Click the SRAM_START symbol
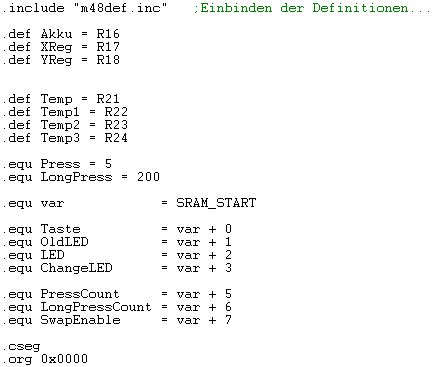This screenshot has height=367, width=445. click(x=216, y=203)
